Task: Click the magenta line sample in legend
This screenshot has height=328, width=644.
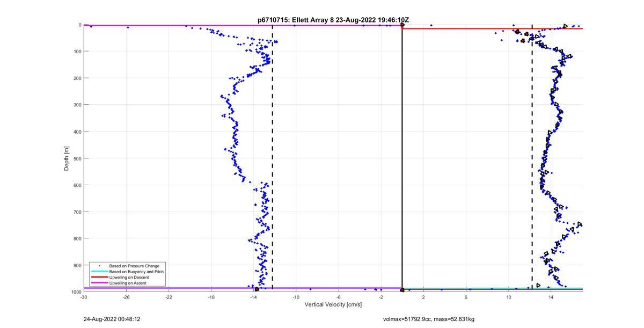Action: click(99, 283)
